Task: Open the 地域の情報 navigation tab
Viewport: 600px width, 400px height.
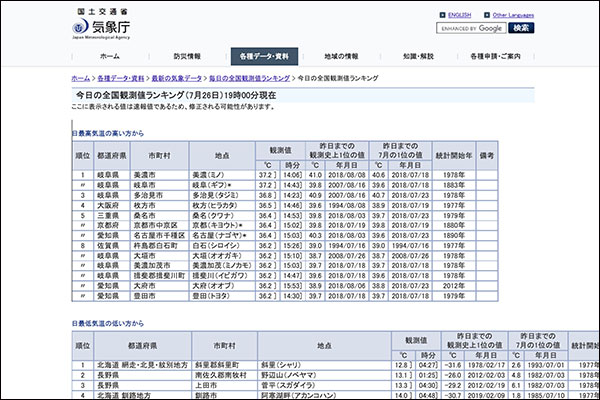Action: point(341,57)
